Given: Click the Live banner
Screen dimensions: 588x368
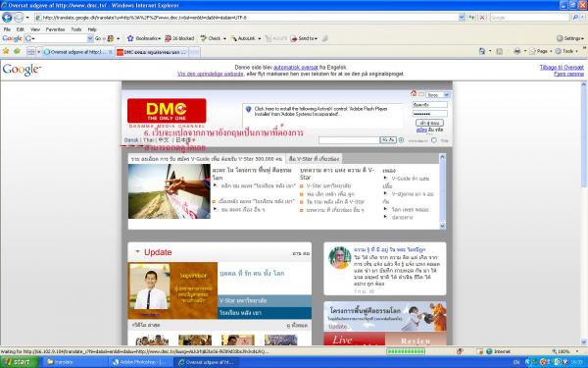Looking at the screenshot, I should [354, 340].
